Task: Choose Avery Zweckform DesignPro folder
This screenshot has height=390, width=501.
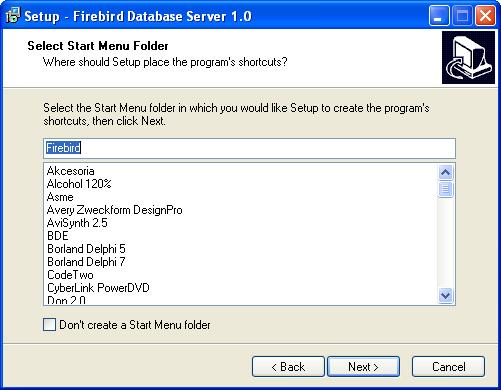Action: [115, 210]
